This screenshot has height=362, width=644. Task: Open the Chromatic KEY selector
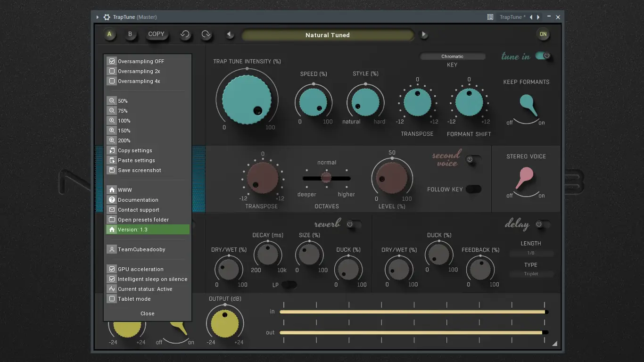tap(452, 56)
